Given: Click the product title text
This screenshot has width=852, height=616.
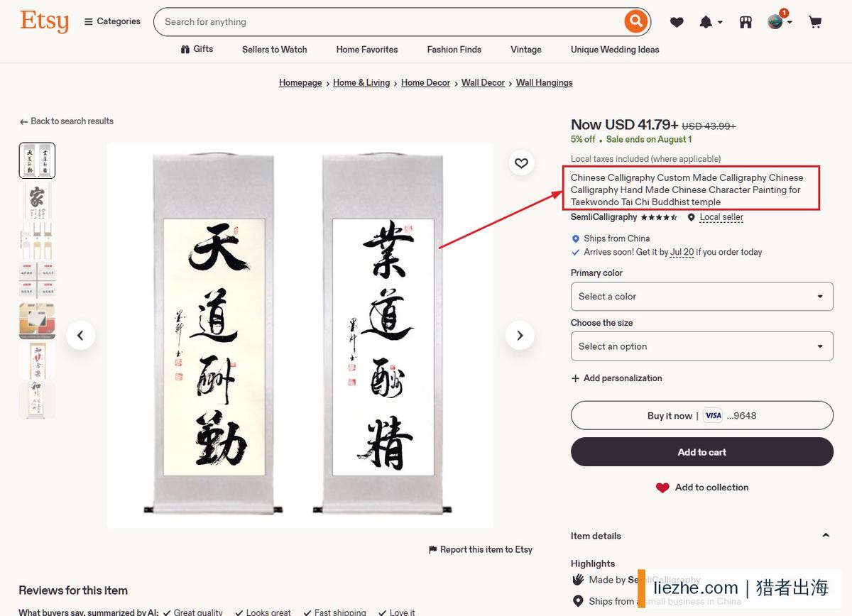Looking at the screenshot, I should click(687, 189).
